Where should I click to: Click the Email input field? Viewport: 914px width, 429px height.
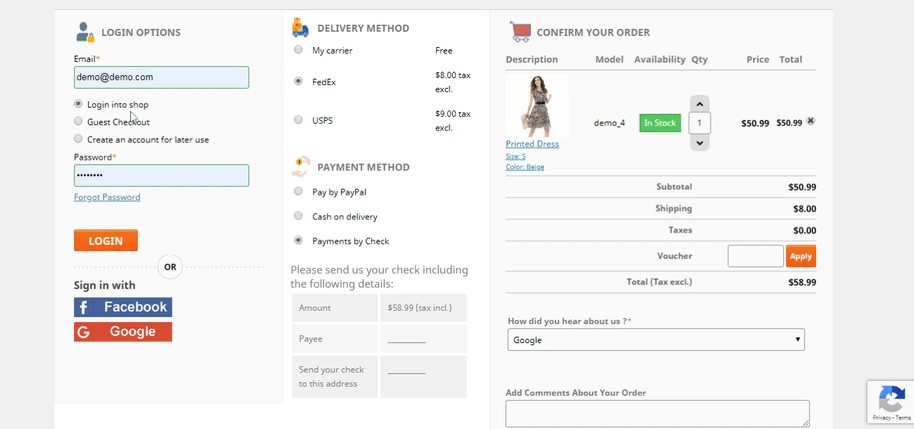tap(161, 78)
